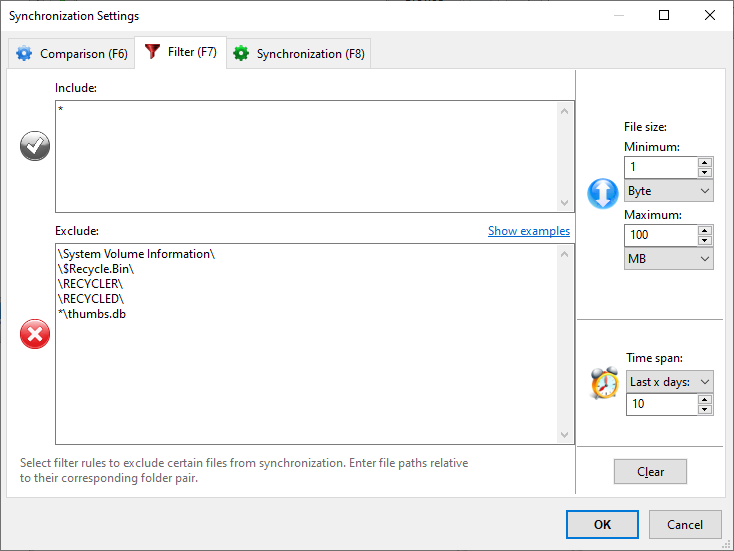Click the red funnel Filter icon
The image size is (734, 551).
(153, 53)
